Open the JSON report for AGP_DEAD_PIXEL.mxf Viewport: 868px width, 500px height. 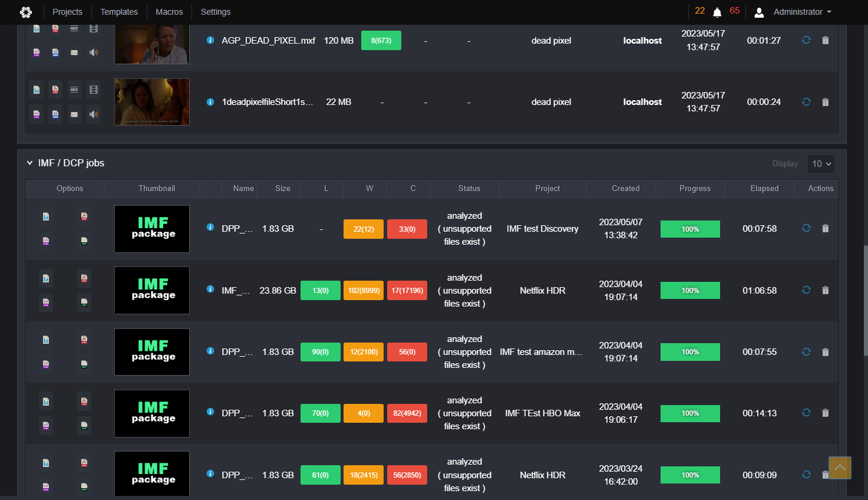[55, 52]
